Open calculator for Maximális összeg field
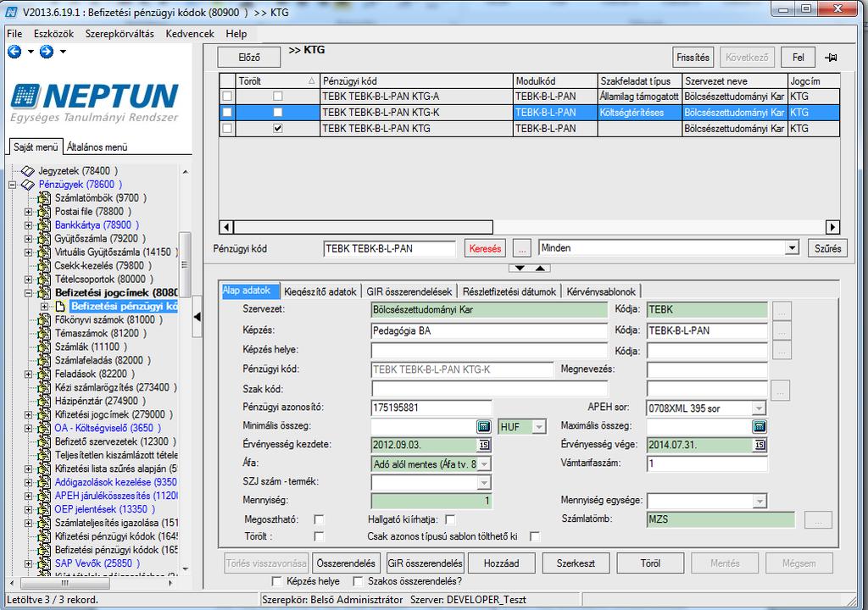The width and height of the screenshot is (868, 610). point(759,426)
